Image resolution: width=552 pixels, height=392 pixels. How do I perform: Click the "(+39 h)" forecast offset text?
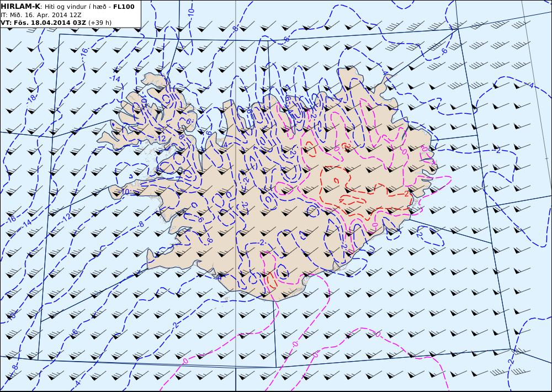[99, 23]
